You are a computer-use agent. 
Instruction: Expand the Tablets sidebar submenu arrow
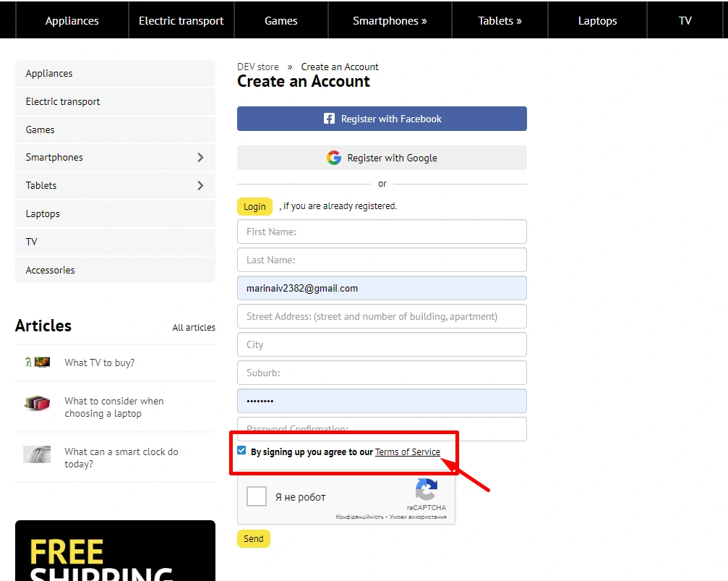(x=200, y=186)
